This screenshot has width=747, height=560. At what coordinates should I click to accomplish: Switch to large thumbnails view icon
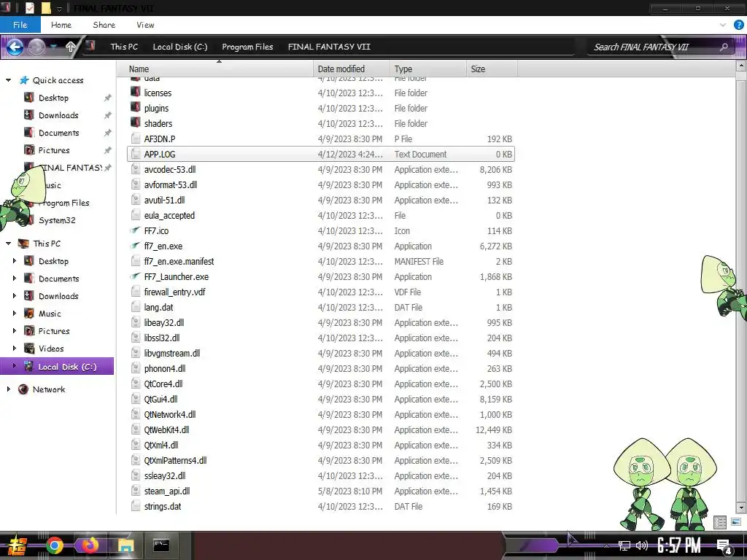pos(735,522)
